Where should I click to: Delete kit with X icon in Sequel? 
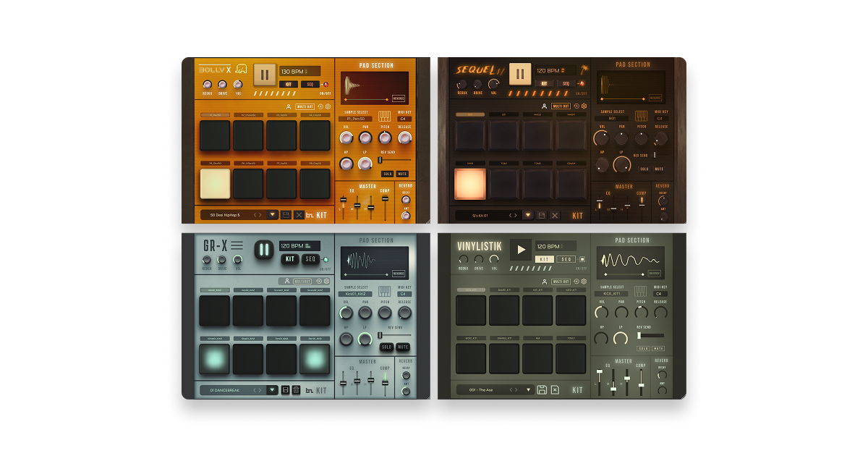pyautogui.click(x=555, y=216)
